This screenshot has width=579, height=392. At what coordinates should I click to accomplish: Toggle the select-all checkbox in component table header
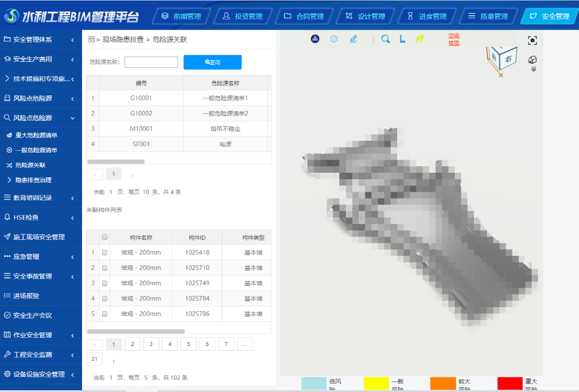pos(104,237)
